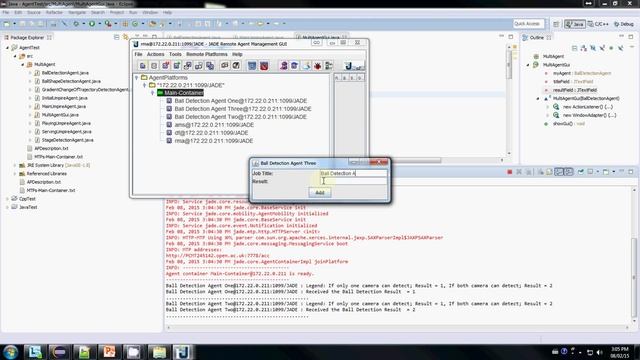Switch to the Debug perspective
The height and width of the screenshot is (360, 640).
(x=624, y=24)
